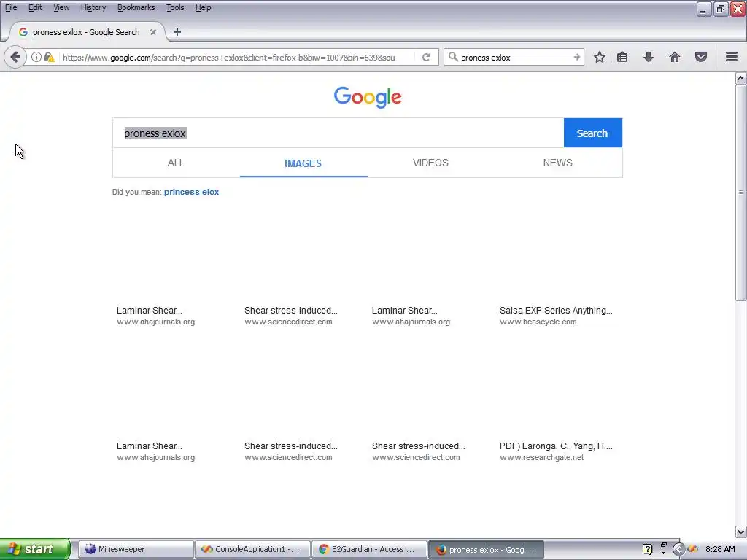Switch to the VIDEOS results tab

[430, 163]
